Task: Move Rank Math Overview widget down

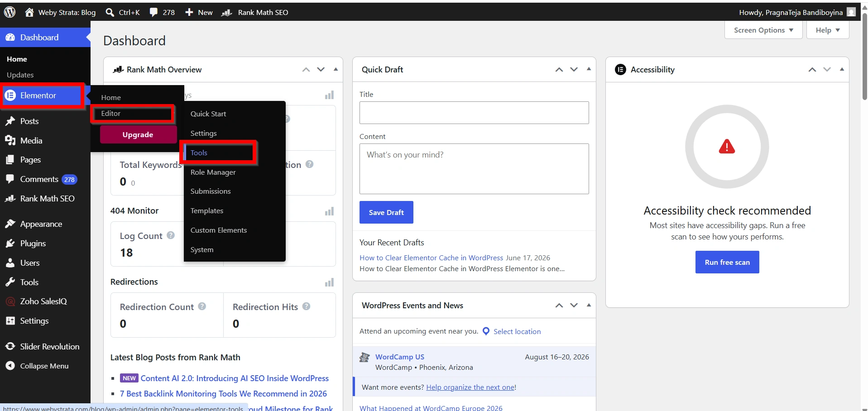Action: tap(321, 70)
